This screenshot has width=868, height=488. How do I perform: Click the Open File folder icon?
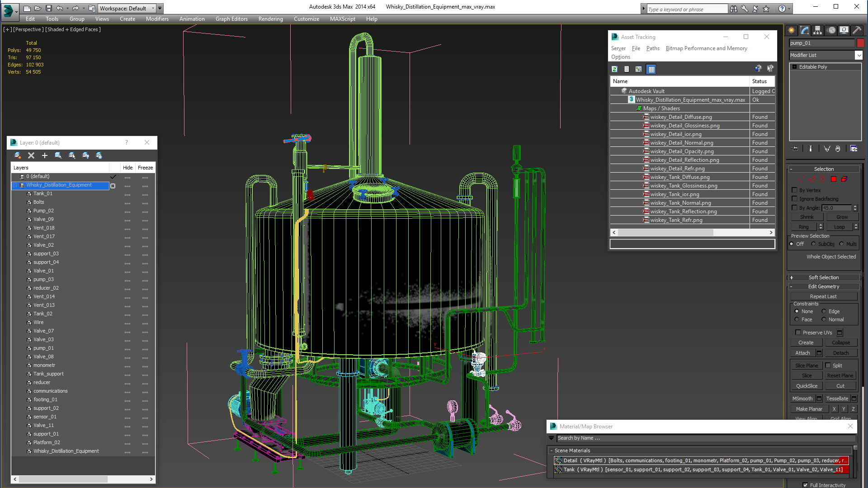(x=38, y=8)
